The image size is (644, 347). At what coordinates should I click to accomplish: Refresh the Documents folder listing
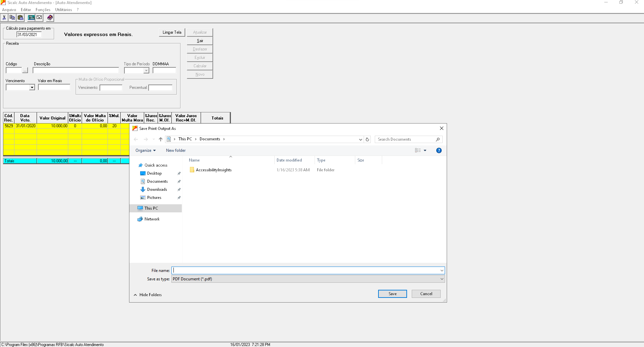click(367, 139)
